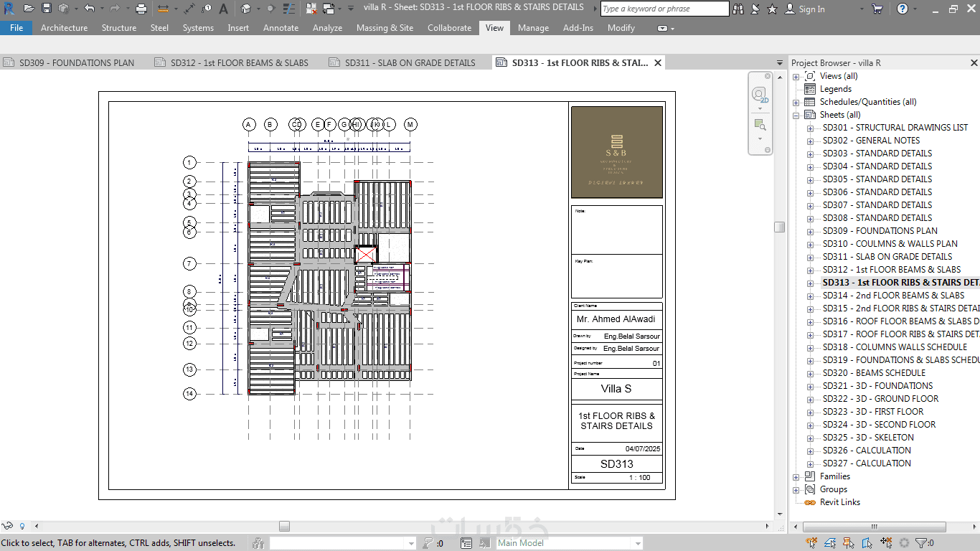Select the Aligned Dimension tool
The image size is (980, 551).
pos(189,9)
